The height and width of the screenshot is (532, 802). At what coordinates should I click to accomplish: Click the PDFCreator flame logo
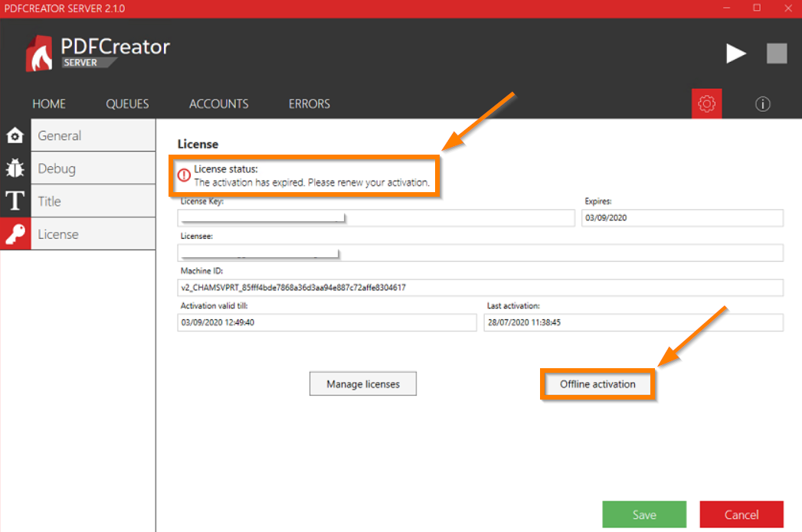(x=39, y=53)
